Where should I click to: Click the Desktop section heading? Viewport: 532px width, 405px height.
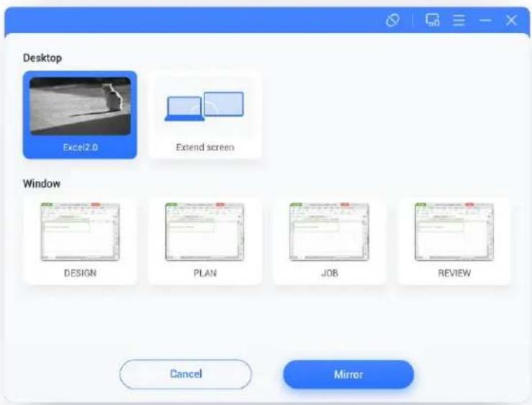coord(42,58)
